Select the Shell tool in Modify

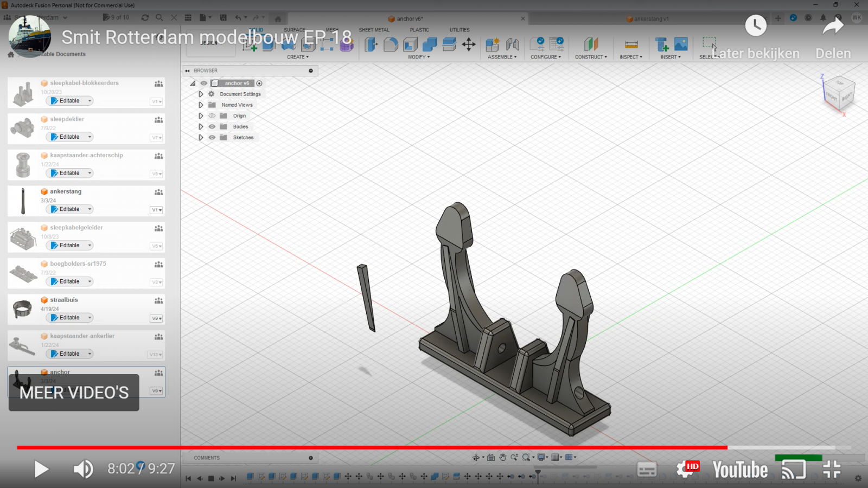point(410,44)
